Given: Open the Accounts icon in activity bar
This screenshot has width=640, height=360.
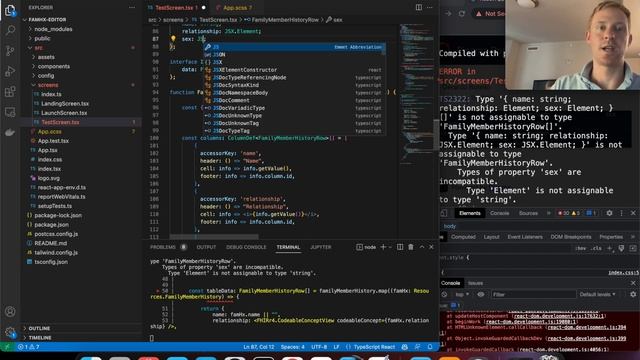Looking at the screenshot, I should [10, 311].
